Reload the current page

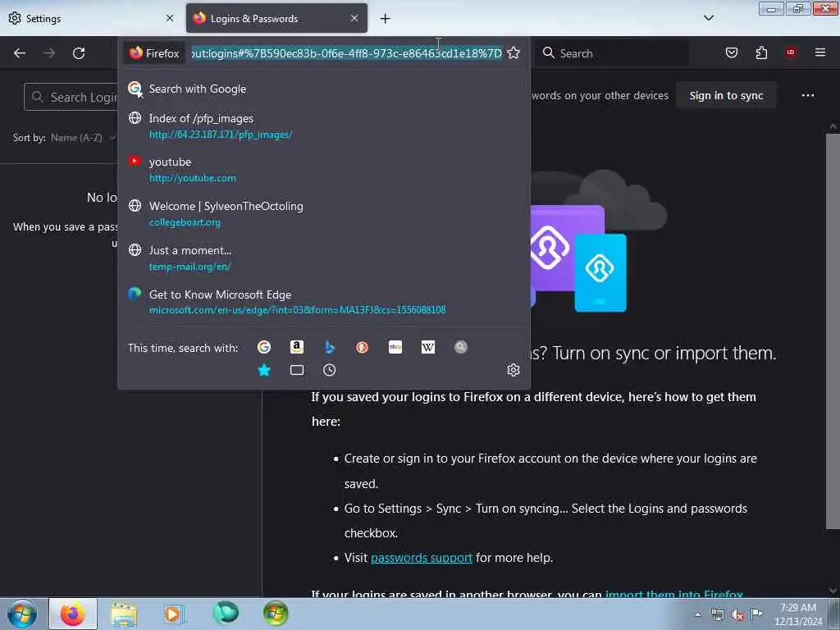click(79, 53)
